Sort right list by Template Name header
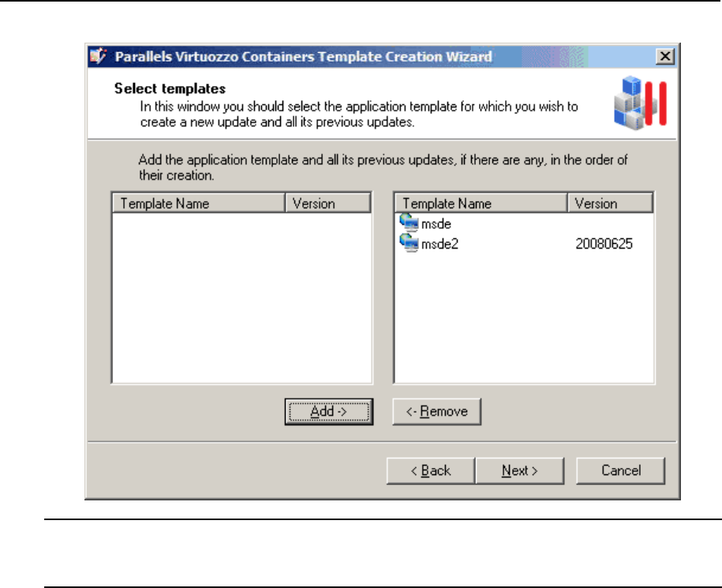The width and height of the screenshot is (722, 588). point(481,203)
